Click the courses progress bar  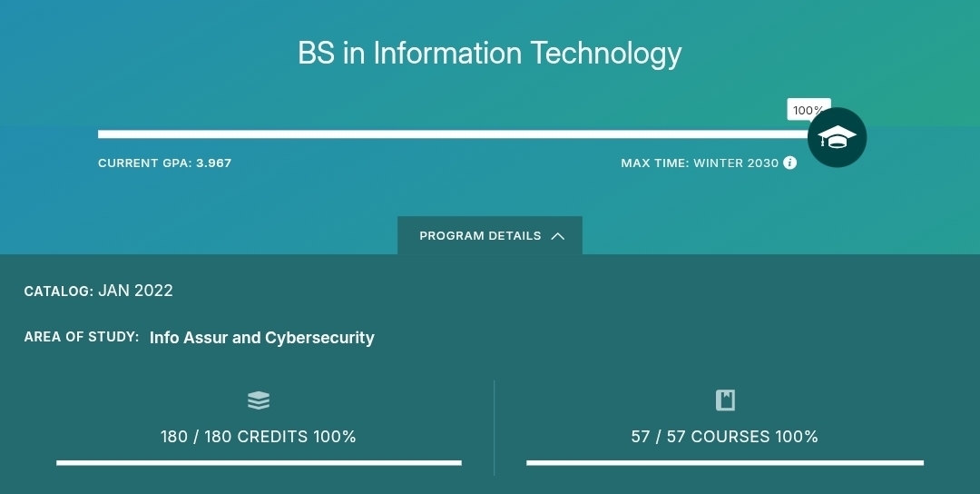point(725,462)
